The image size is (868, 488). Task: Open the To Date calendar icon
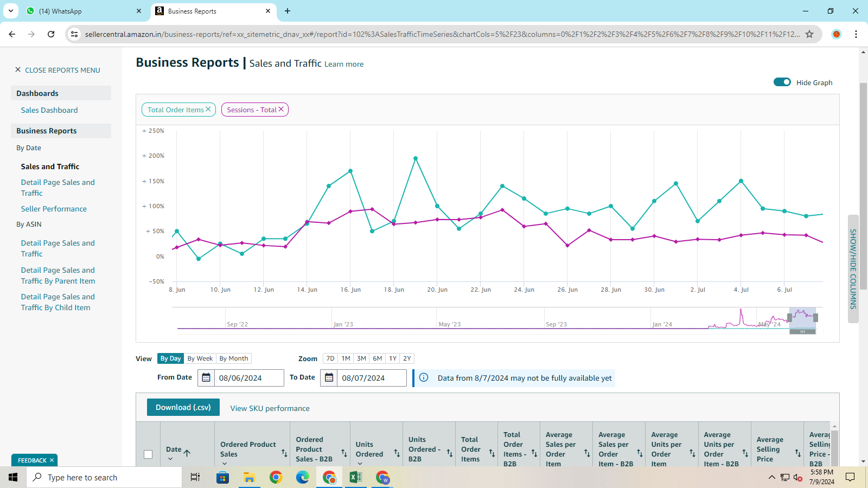pyautogui.click(x=329, y=378)
